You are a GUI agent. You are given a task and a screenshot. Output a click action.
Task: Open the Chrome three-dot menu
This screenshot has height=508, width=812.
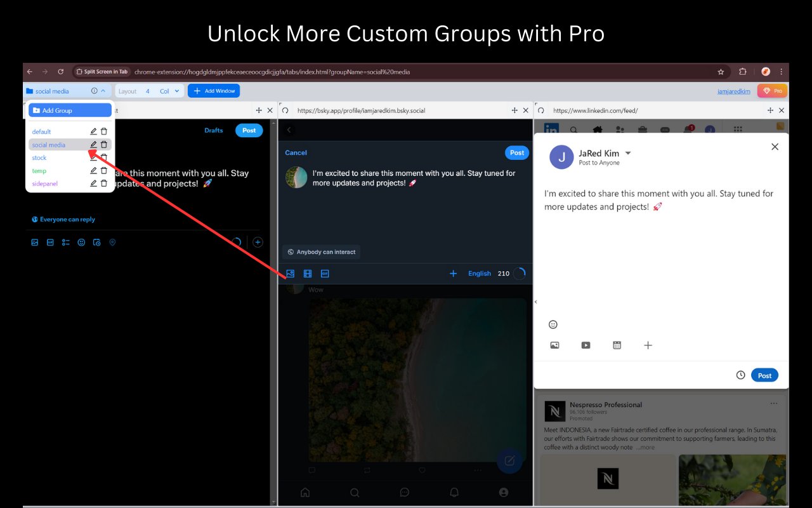[x=782, y=72]
